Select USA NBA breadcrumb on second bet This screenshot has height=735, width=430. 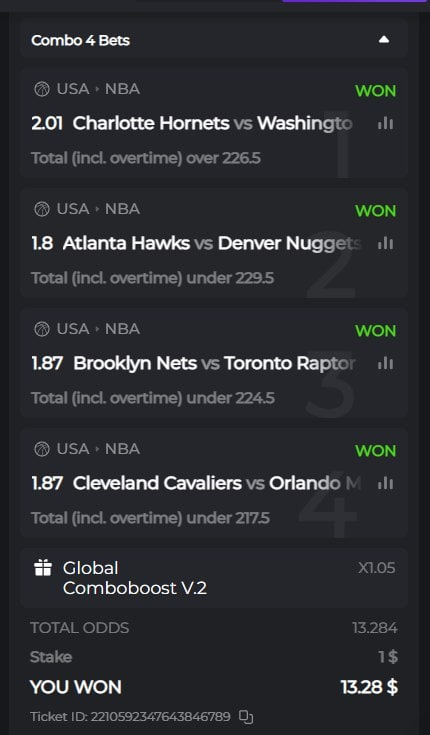pyautogui.click(x=98, y=209)
